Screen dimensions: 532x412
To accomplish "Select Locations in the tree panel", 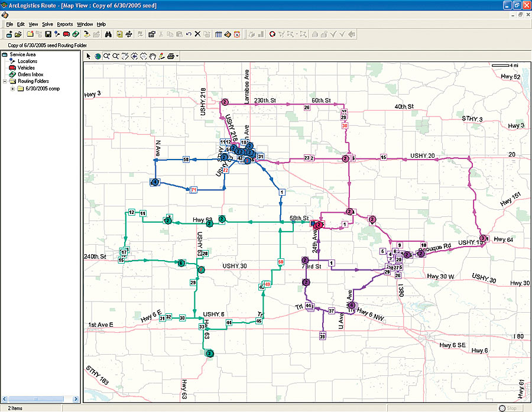I will click(27, 61).
